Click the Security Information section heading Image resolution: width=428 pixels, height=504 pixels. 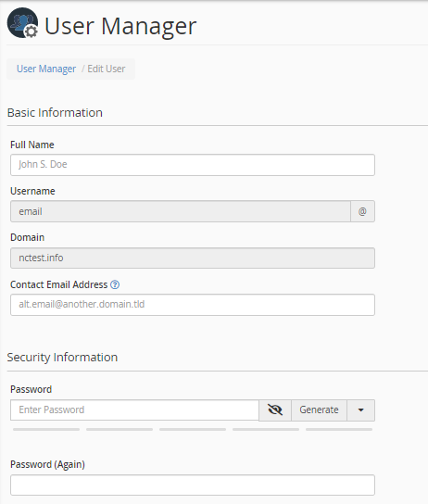pos(62,358)
